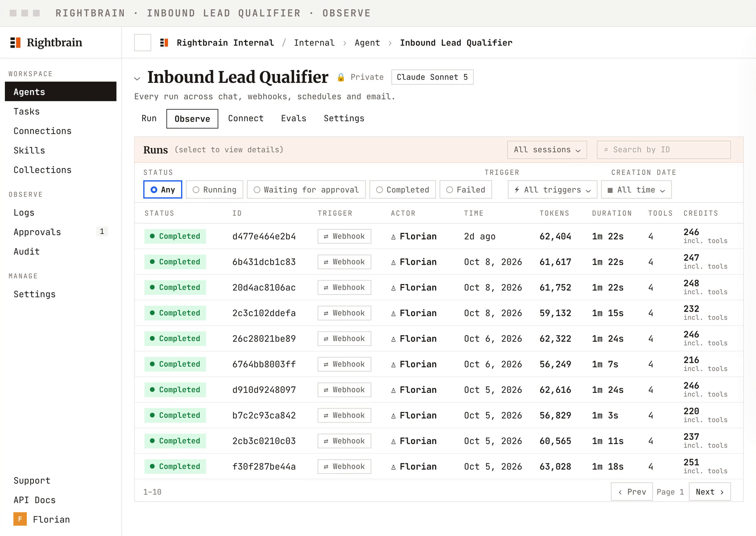
Task: Select the Failed status filter
Action: [x=466, y=190]
